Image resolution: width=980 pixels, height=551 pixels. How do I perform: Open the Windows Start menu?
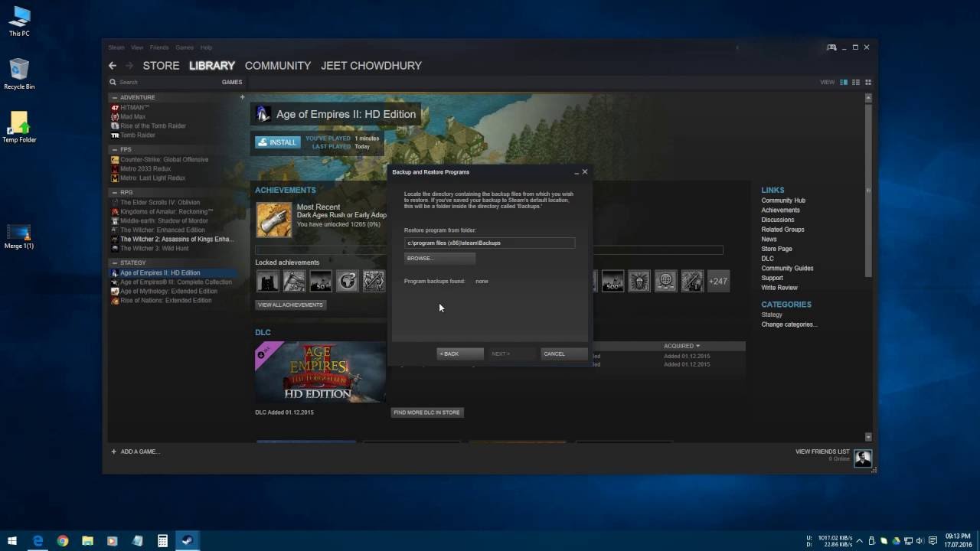[12, 540]
